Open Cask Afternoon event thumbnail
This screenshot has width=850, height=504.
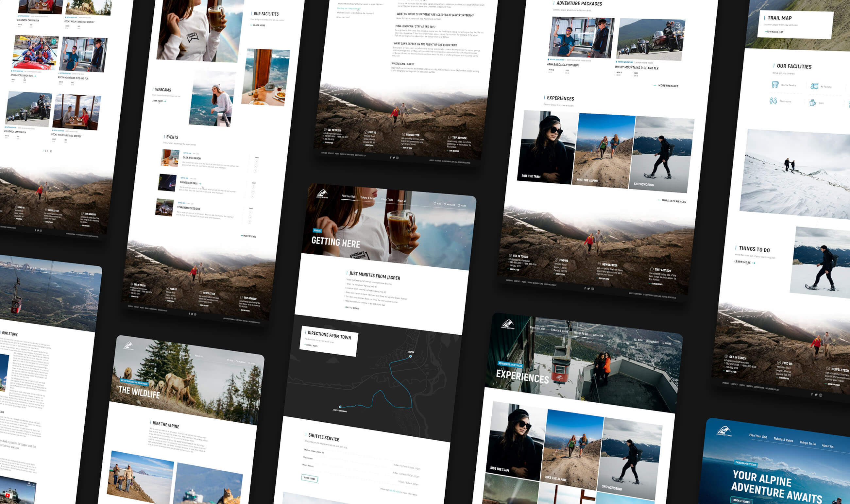(170, 158)
